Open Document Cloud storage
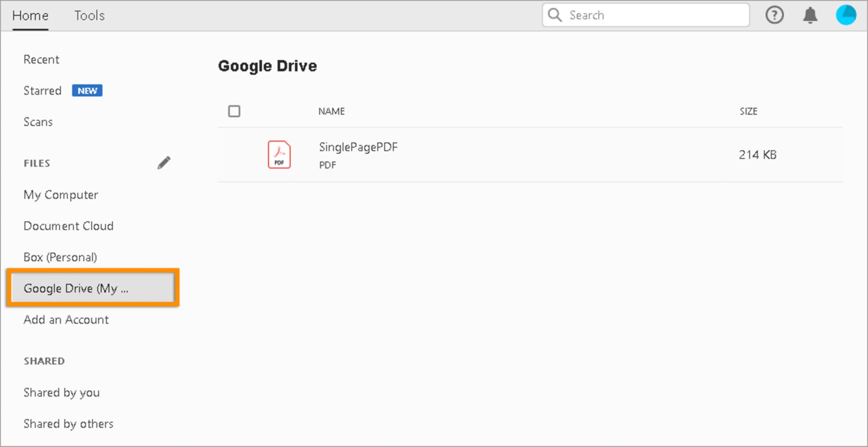868x447 pixels. pos(68,226)
